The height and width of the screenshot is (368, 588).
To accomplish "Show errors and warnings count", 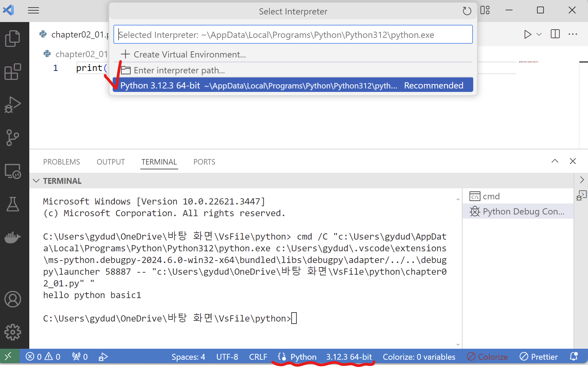I will tap(43, 357).
